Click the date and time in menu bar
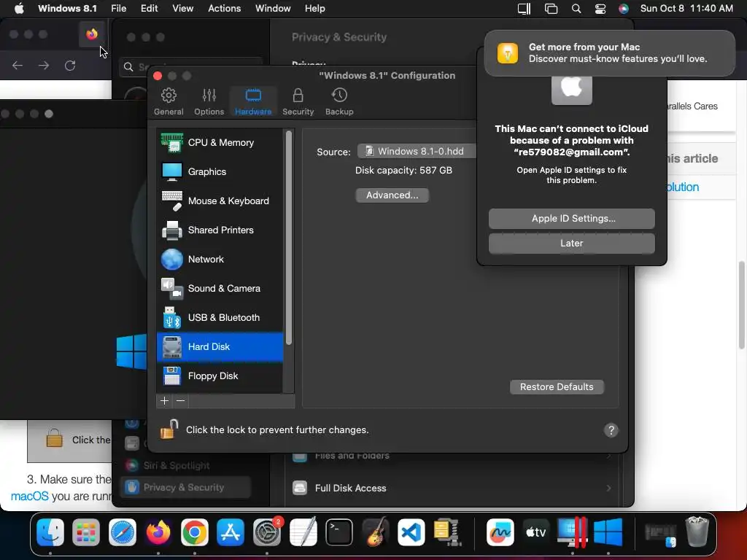This screenshot has width=747, height=560. [686, 8]
